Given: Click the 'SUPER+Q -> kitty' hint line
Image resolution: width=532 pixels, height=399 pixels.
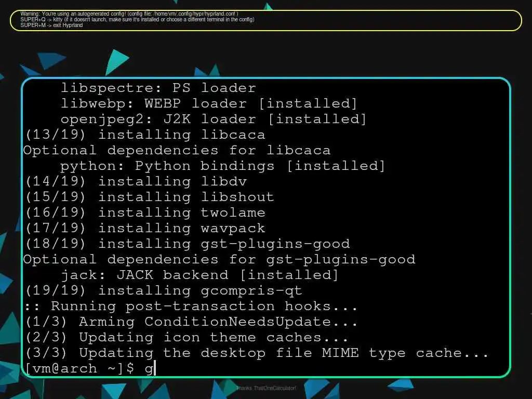Looking at the screenshot, I should (x=137, y=19).
